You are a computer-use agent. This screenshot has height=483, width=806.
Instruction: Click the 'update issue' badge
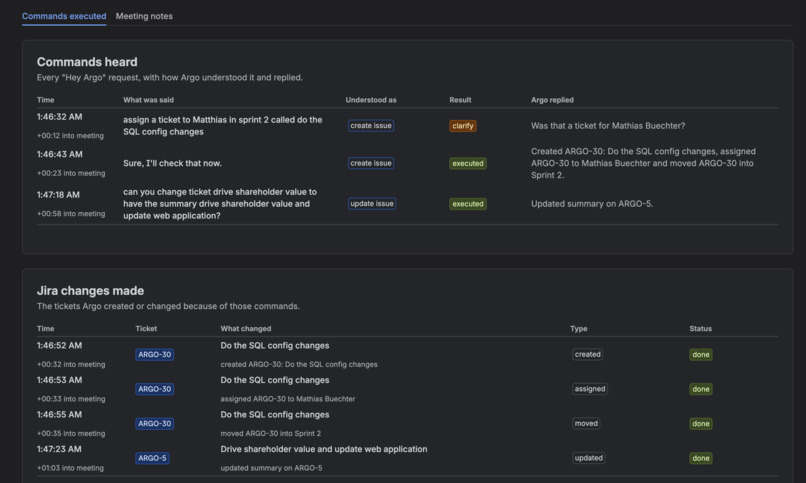click(372, 204)
